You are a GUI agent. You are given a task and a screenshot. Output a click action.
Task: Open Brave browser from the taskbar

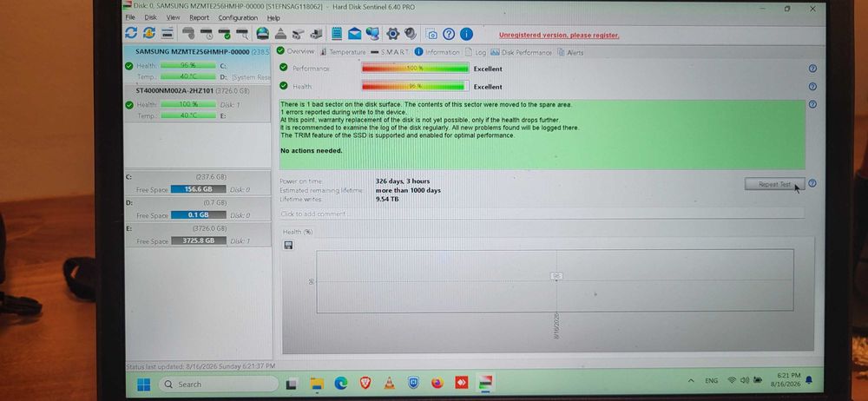[365, 383]
